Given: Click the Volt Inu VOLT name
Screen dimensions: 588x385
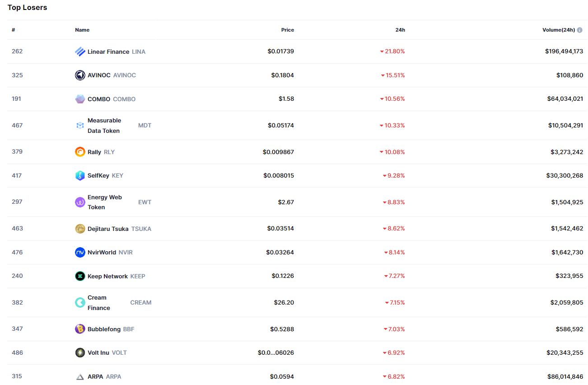Looking at the screenshot, I should point(98,352).
